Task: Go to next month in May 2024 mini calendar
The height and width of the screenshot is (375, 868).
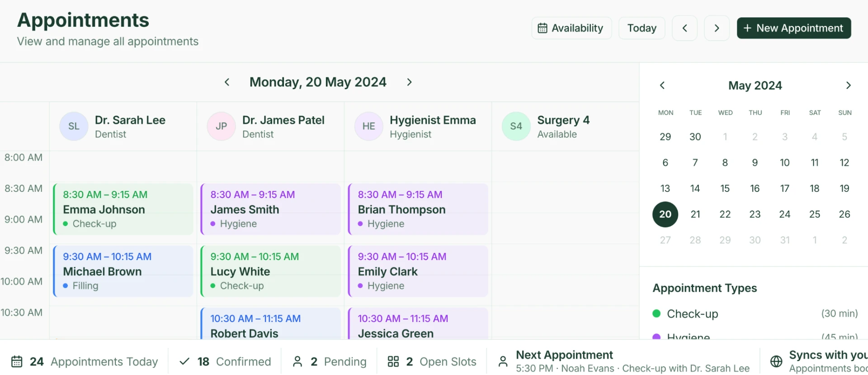Action: (848, 85)
